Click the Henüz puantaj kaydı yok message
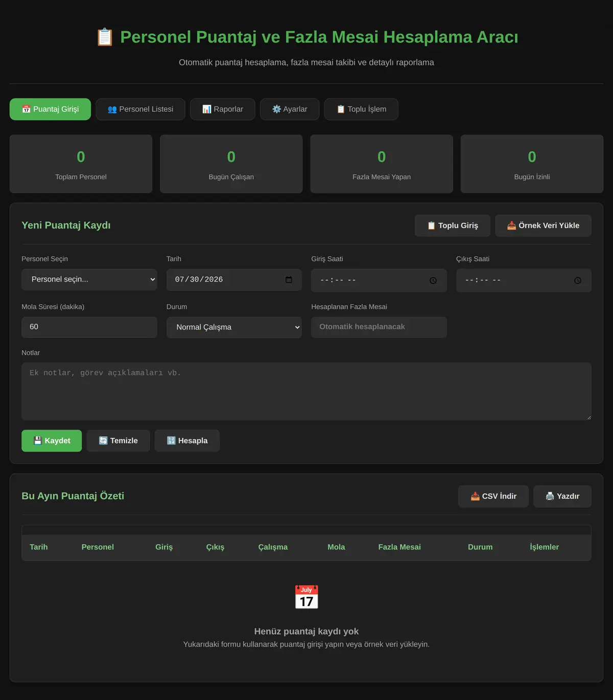Image resolution: width=613 pixels, height=700 pixels. [306, 632]
